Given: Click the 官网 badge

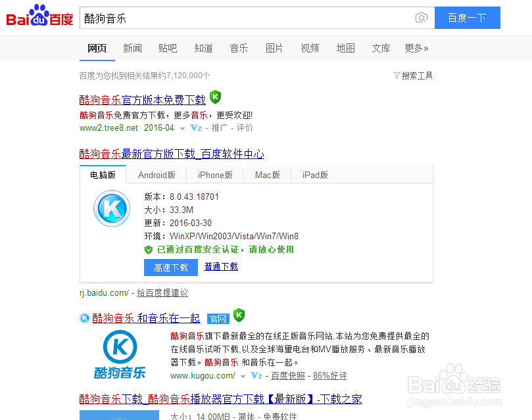Looking at the screenshot, I should pos(218,319).
